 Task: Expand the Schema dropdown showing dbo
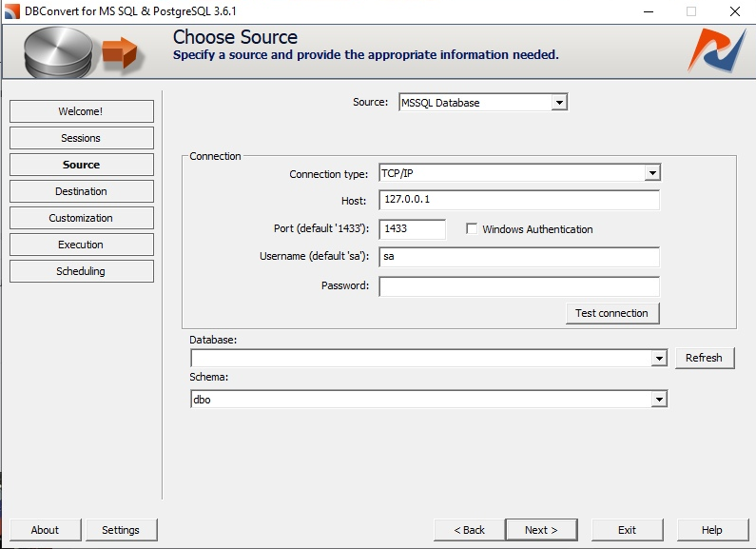click(x=429, y=399)
